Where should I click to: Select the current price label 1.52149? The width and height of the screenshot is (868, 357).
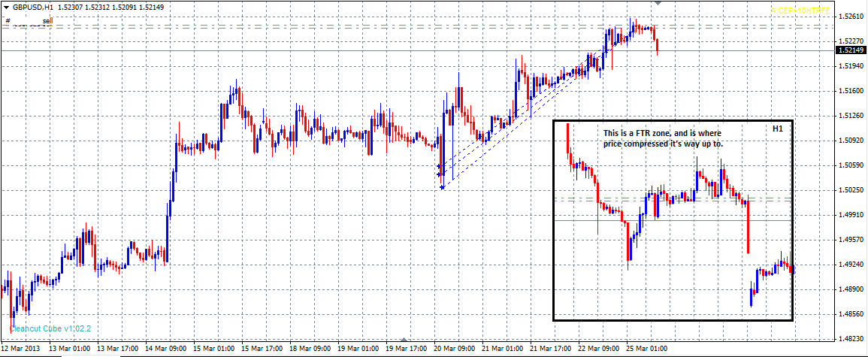click(x=851, y=50)
